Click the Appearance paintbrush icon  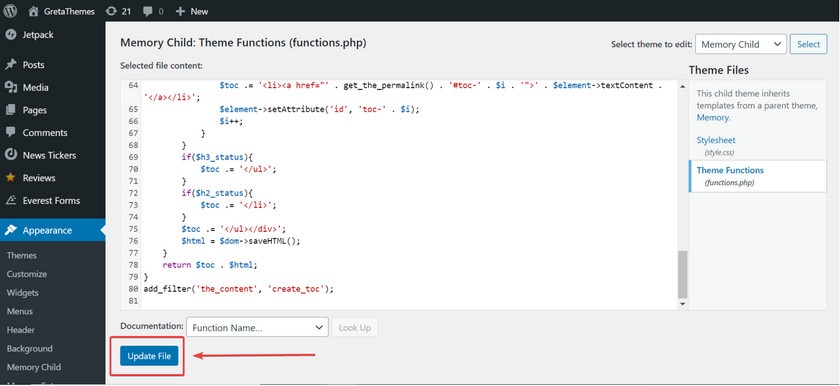pyautogui.click(x=10, y=230)
